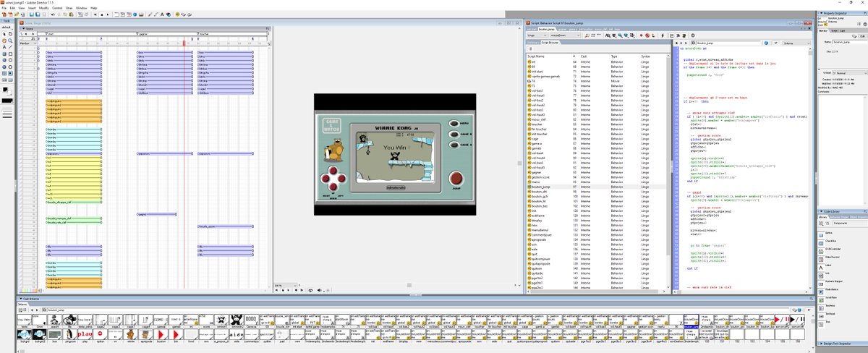The image size is (868, 353).
Task: Open the Help menu
Action: pyautogui.click(x=94, y=8)
